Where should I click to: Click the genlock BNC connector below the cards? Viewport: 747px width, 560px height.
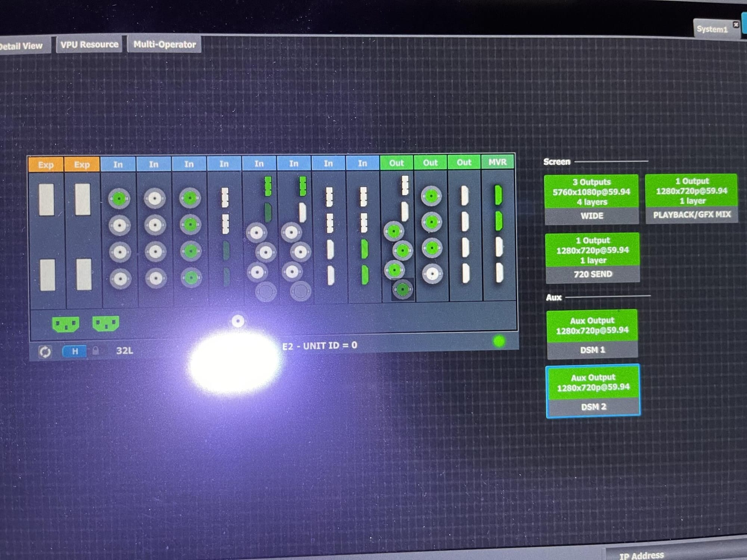pyautogui.click(x=238, y=321)
